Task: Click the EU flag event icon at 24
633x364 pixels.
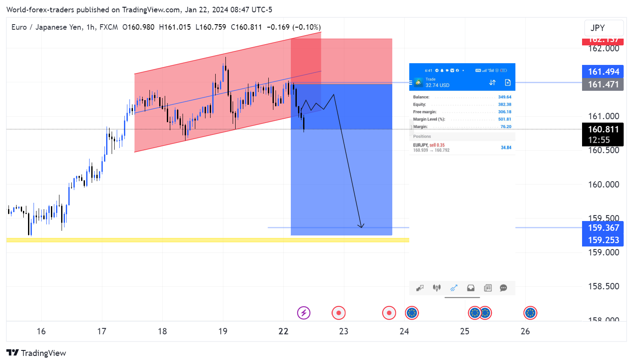Action: pyautogui.click(x=412, y=313)
